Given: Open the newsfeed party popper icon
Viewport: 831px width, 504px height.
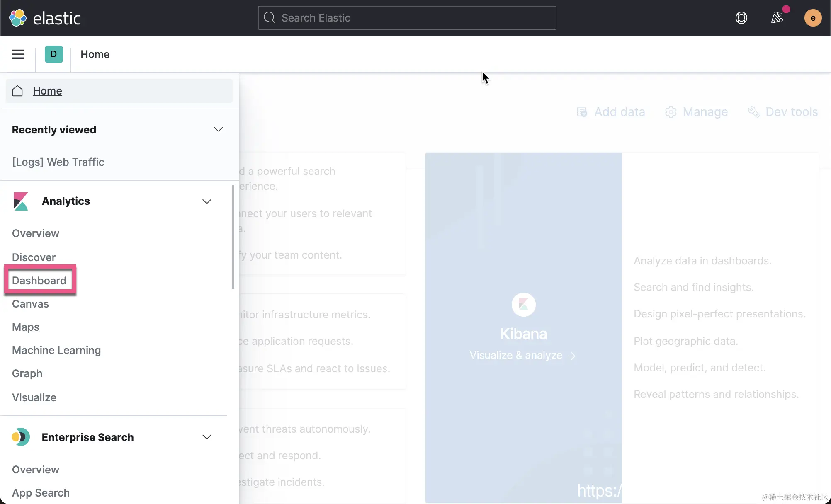Looking at the screenshot, I should coord(777,18).
